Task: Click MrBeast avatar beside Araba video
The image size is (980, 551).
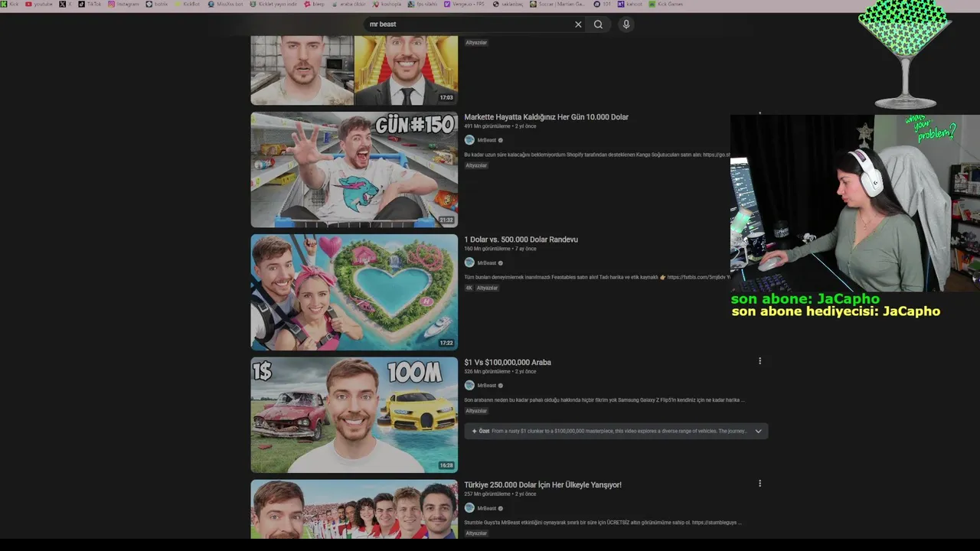Action: coord(469,385)
